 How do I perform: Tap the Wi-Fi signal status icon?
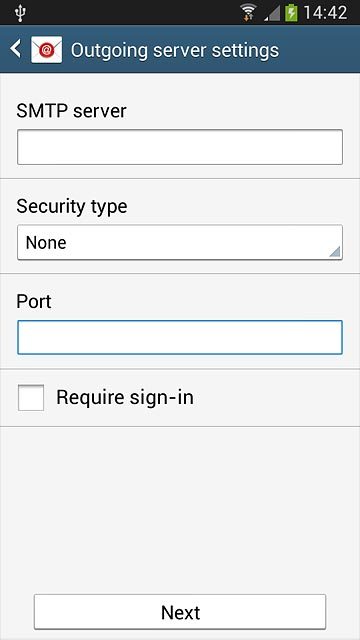248,12
